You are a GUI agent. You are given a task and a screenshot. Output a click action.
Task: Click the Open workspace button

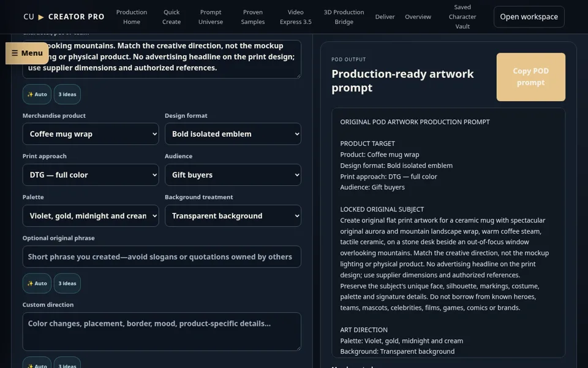[x=529, y=17]
